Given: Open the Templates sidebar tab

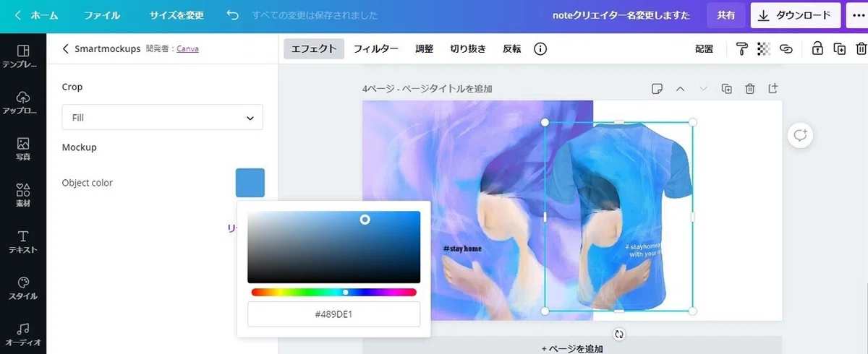Looking at the screenshot, I should 22,56.
